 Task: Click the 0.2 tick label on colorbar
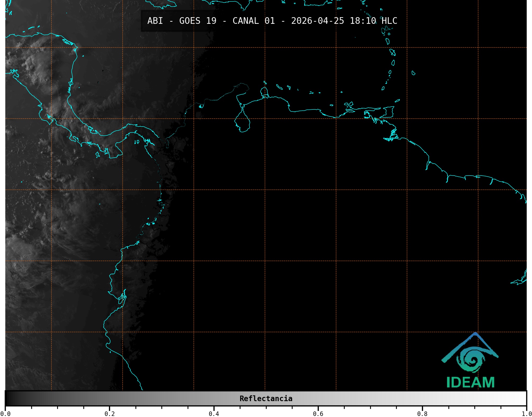(110, 414)
